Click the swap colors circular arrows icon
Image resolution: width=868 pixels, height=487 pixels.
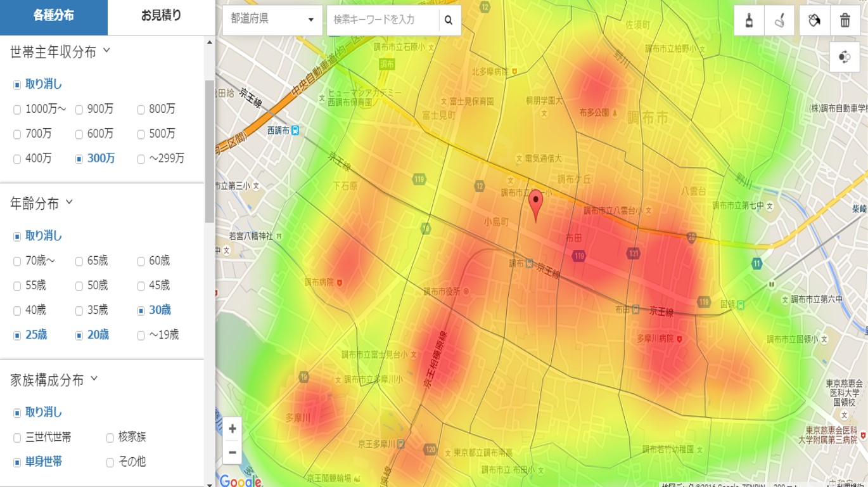845,56
